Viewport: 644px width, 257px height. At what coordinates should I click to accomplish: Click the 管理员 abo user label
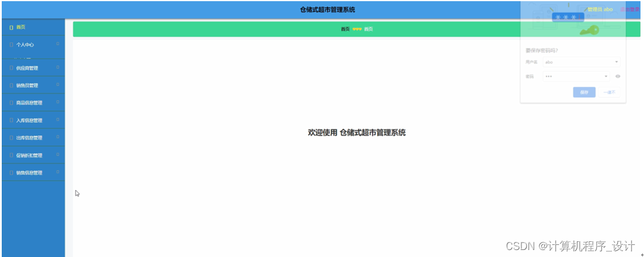(x=600, y=9)
